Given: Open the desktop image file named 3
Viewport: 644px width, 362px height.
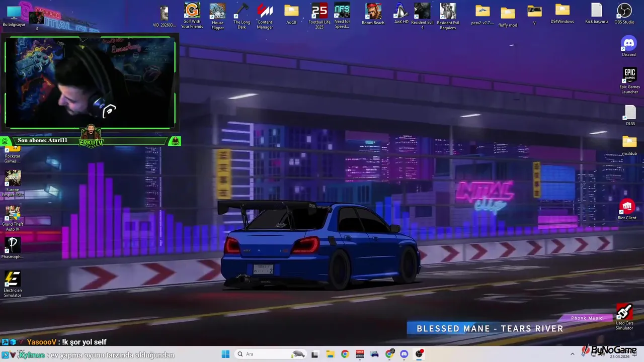Looking at the screenshot, I should point(37,20).
